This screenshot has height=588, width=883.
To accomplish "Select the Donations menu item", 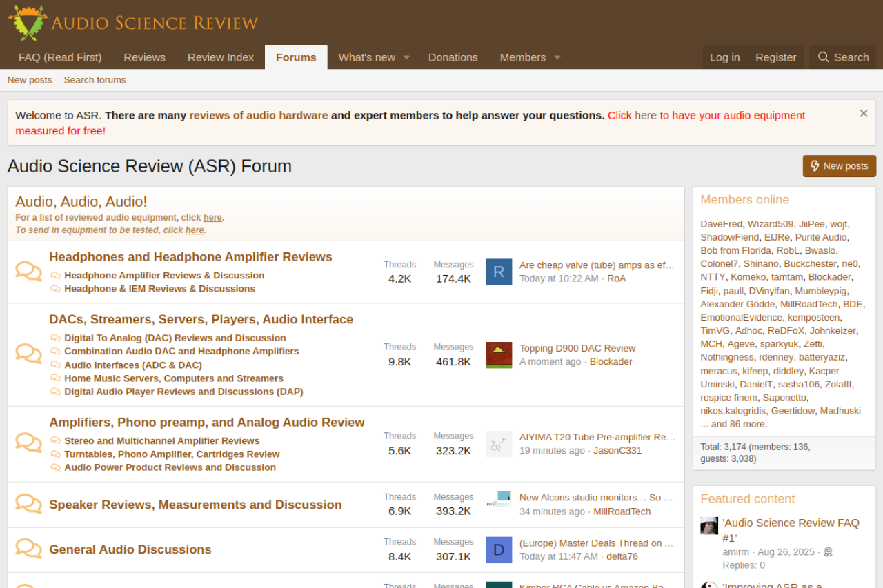I will 453,57.
